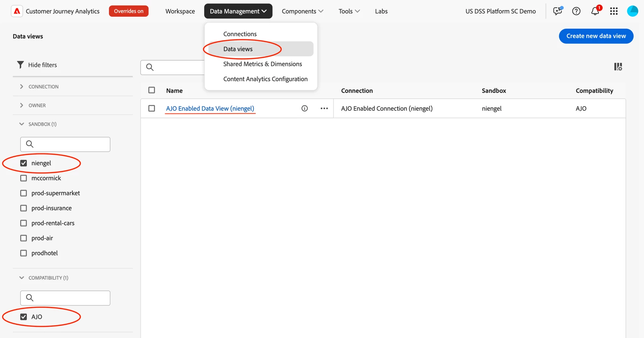Close the Data Management dropdown menu
Screen dimensions: 644x338
coord(238,11)
